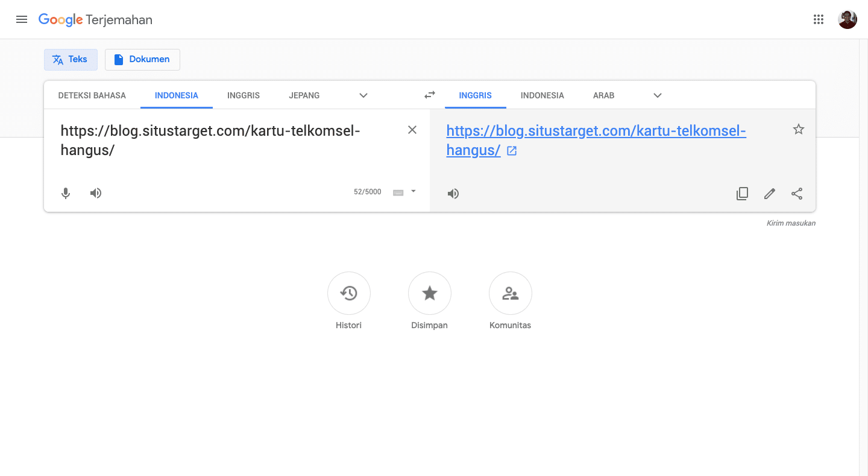Click the 52/5000 character counter
Screen dimensions: 868x476
368,192
